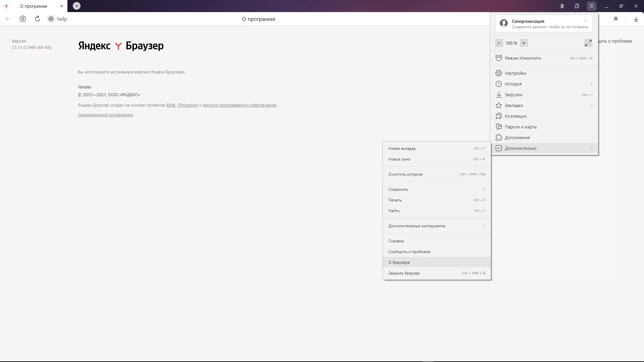Viewport: 644px width, 362px height.
Task: Click the Закладки star icon
Action: tap(499, 105)
